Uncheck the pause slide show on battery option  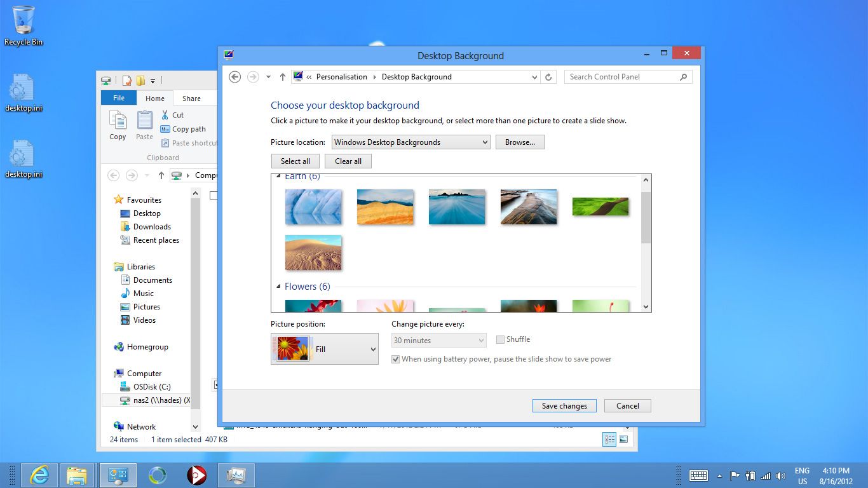pos(395,359)
